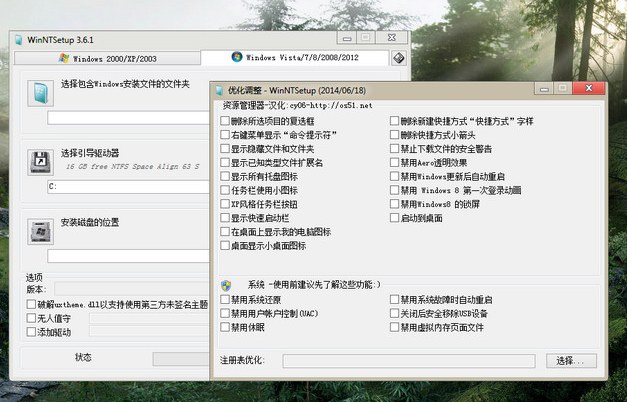627x402 pixels.
Task: Click the Windows install files folder icon
Action: [40, 93]
